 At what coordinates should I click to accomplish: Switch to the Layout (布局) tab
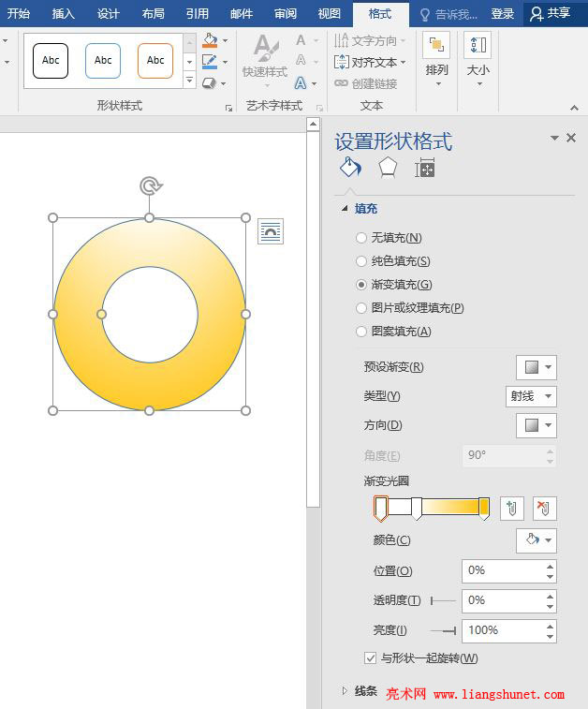[153, 13]
